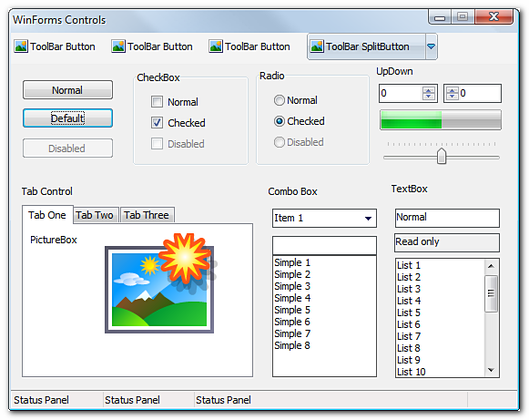529x420 pixels.
Task: Click the trackbar slider thumb
Action: point(442,156)
